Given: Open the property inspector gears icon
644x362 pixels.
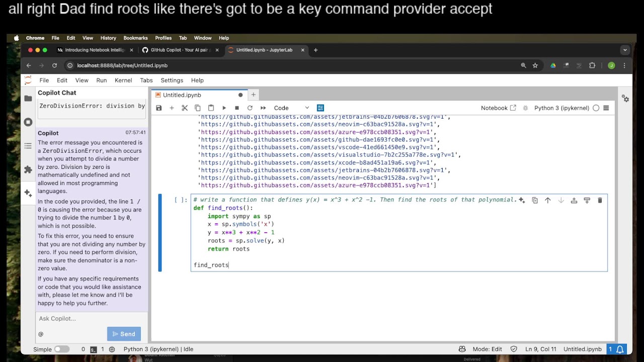Looking at the screenshot, I should point(625,99).
